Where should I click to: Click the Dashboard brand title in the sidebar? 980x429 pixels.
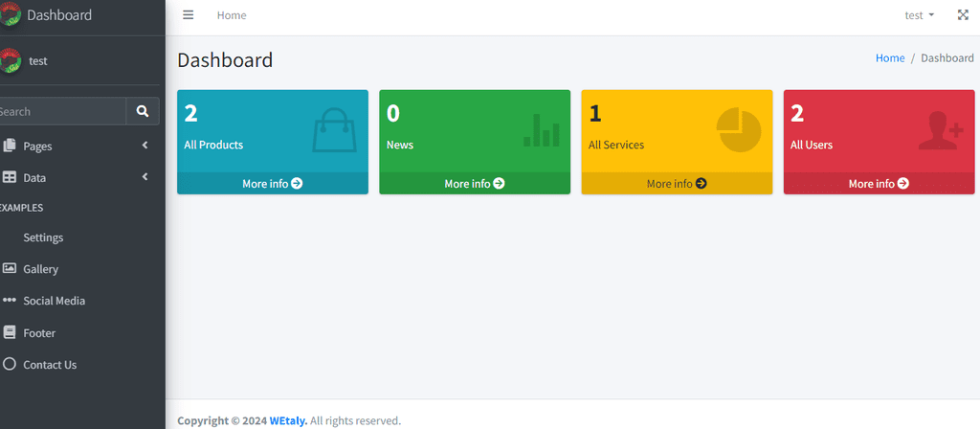pyautogui.click(x=59, y=15)
